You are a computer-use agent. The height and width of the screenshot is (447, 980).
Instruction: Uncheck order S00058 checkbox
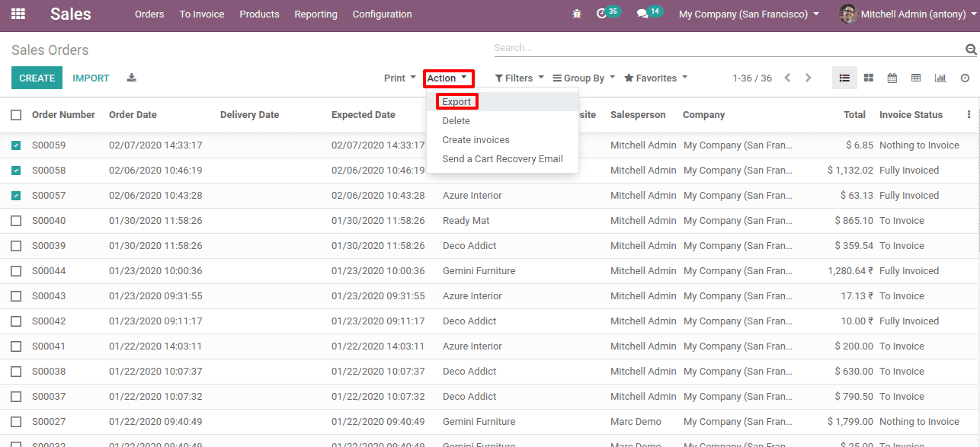coord(16,171)
